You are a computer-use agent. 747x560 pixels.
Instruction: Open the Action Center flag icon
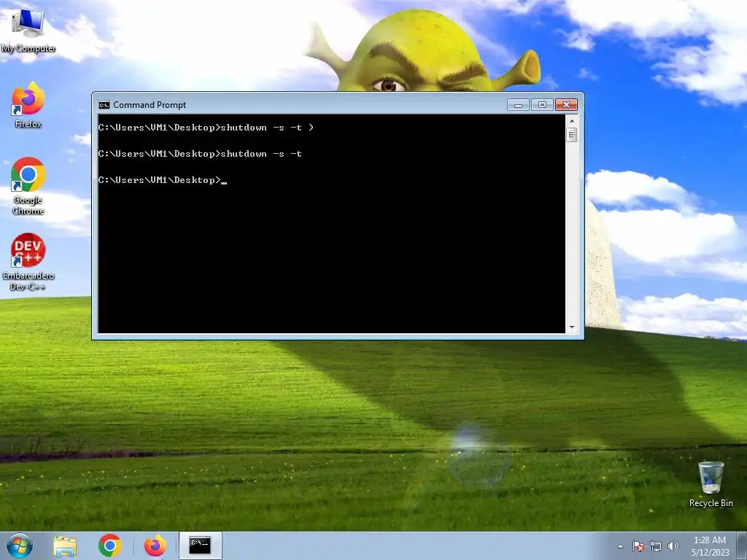click(638, 546)
